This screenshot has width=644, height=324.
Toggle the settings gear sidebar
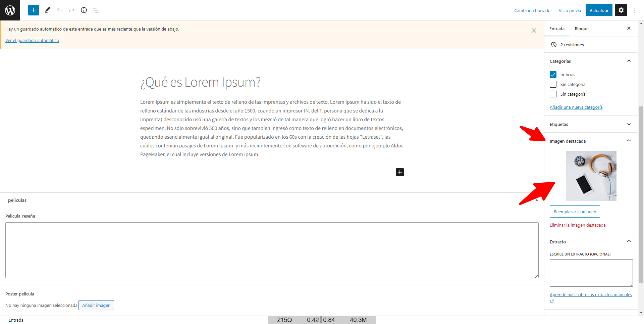621,10
